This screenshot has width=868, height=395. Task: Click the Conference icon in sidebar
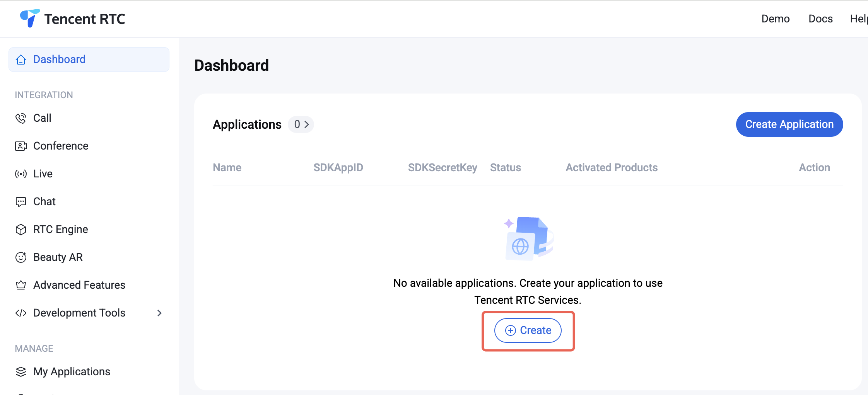[21, 146]
